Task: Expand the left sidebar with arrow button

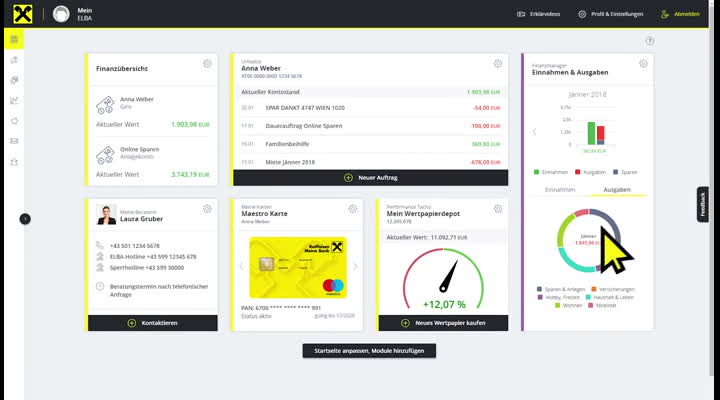Action: point(25,218)
